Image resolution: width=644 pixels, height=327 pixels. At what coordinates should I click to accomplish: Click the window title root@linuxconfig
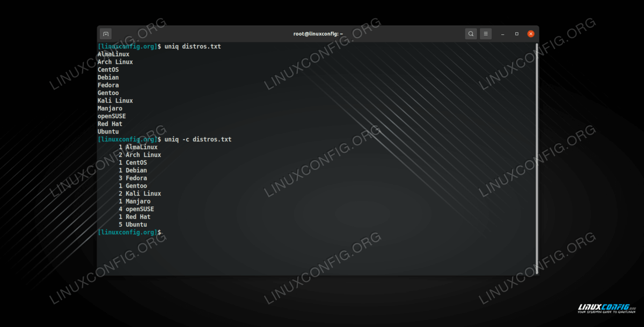click(x=318, y=34)
